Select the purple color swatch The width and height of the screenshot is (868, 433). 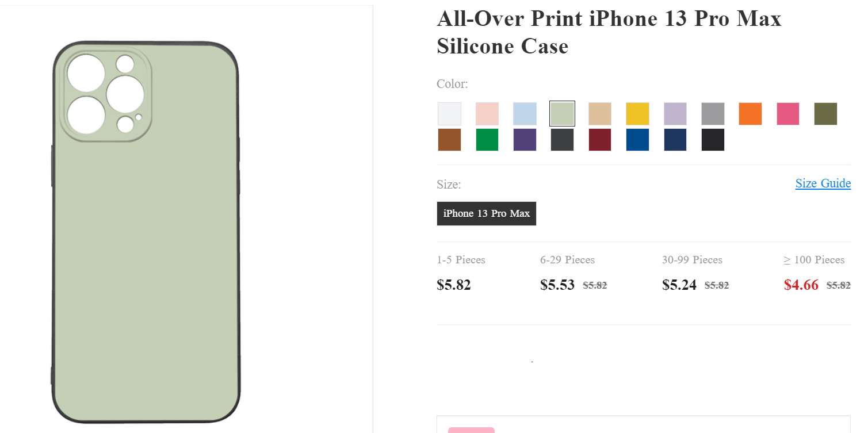tap(525, 140)
